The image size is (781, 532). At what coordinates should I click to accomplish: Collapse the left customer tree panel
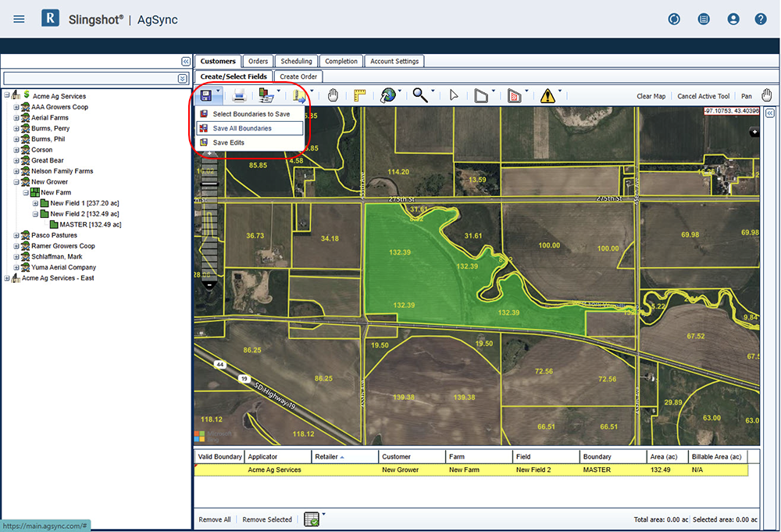click(x=186, y=61)
